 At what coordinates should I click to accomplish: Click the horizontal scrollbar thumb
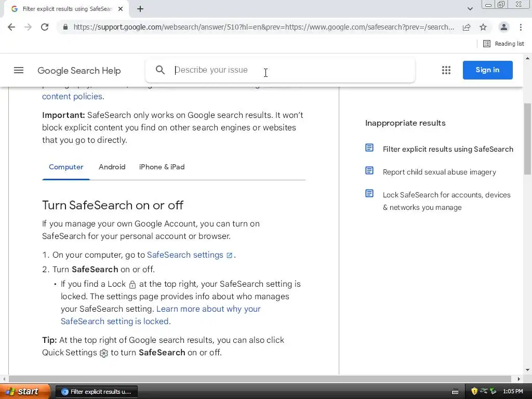(x=260, y=379)
